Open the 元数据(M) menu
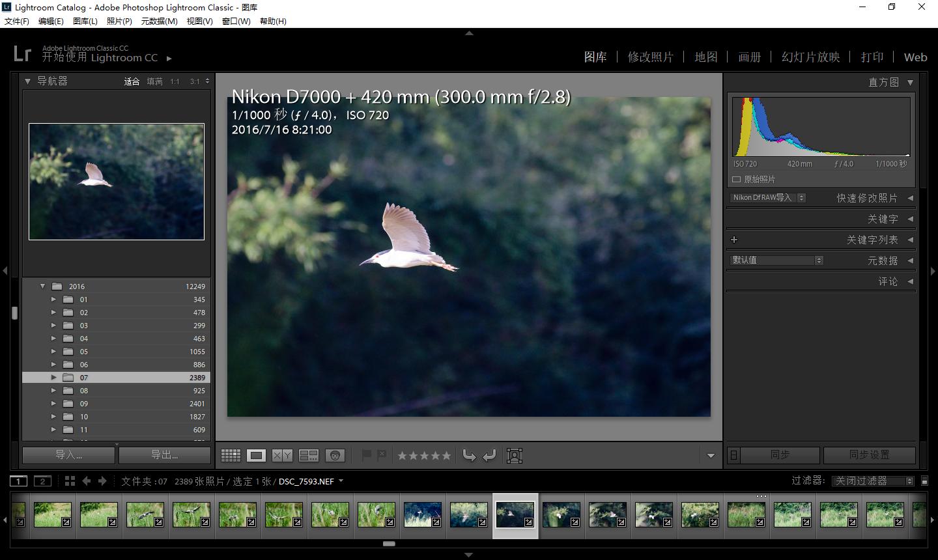The height and width of the screenshot is (560, 938). [159, 21]
